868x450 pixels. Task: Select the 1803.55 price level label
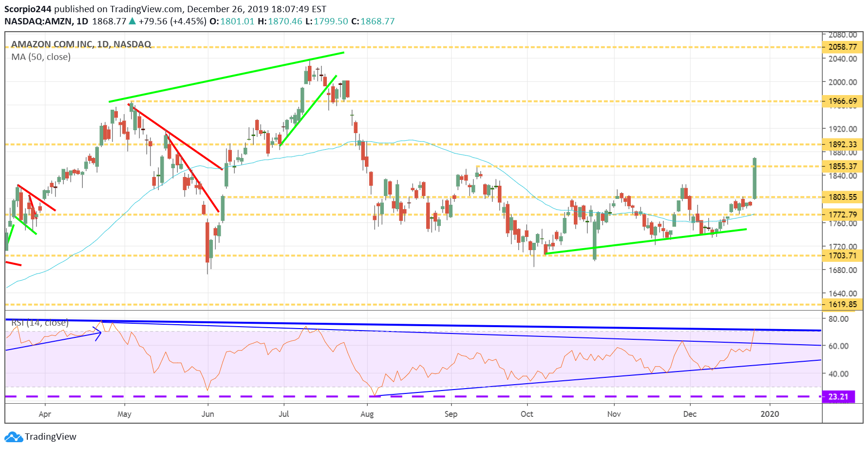click(843, 197)
